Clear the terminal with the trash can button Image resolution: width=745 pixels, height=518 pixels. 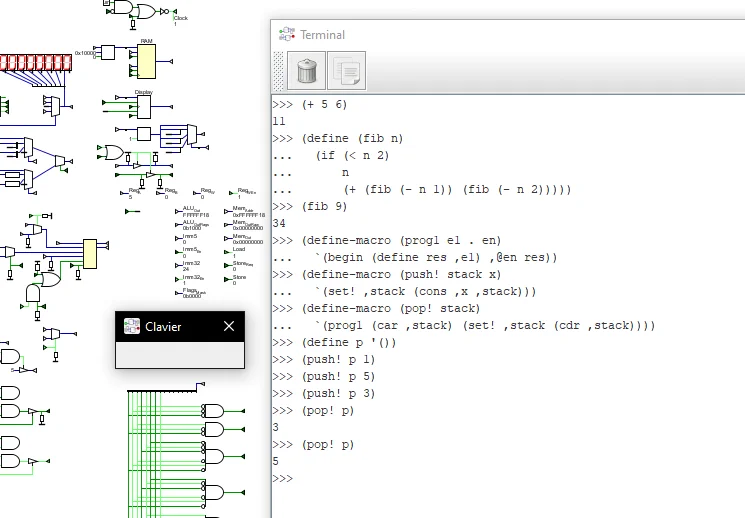coord(306,71)
